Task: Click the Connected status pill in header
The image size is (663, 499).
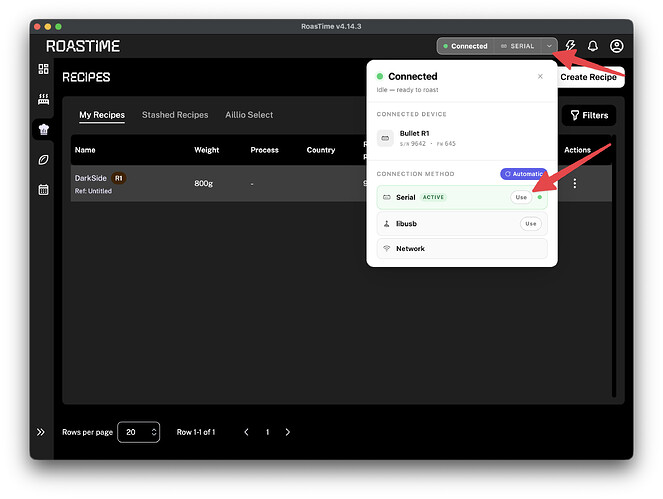Action: (x=465, y=46)
